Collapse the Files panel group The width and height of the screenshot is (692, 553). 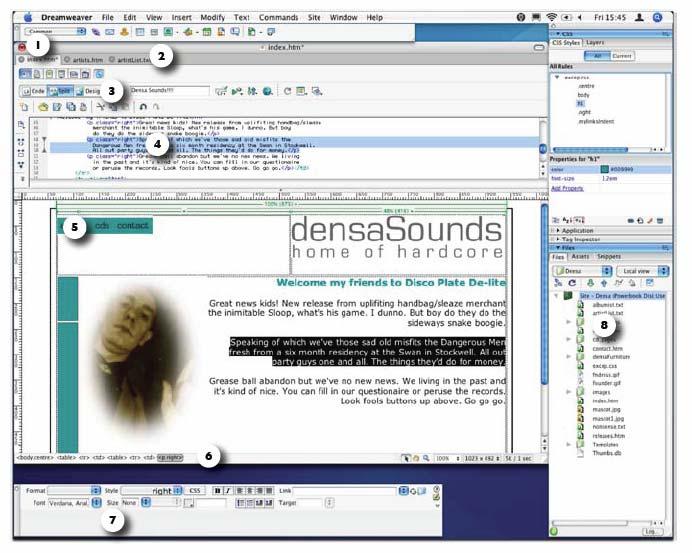[558, 248]
